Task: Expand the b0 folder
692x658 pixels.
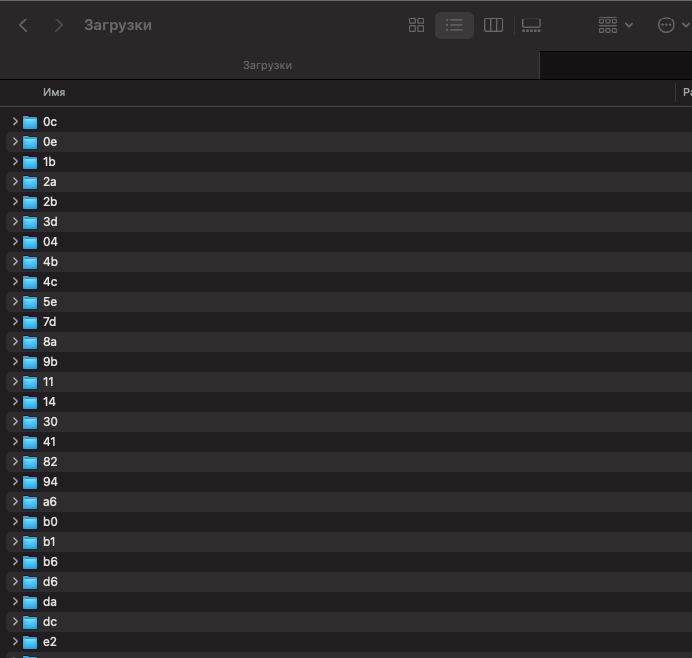Action: point(15,522)
